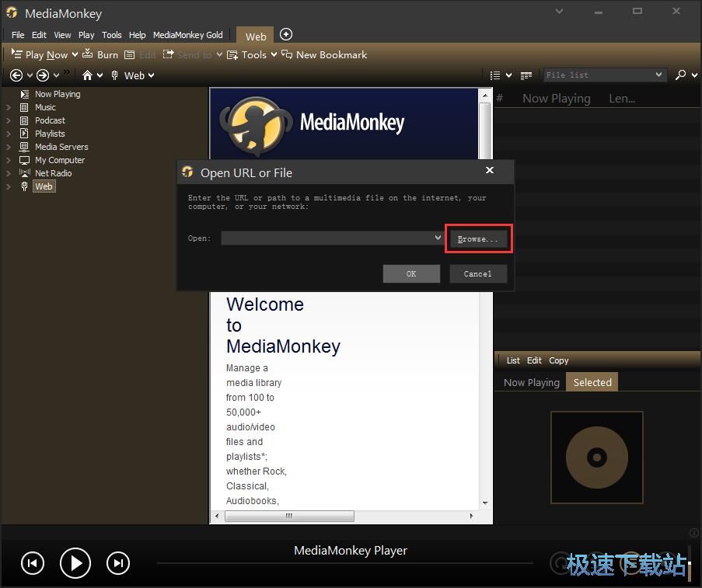Click the search magnifier icon
The height and width of the screenshot is (588, 702).
click(x=680, y=75)
